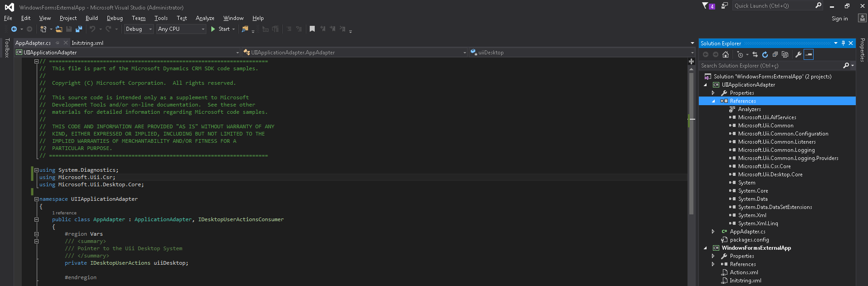Screen dimensions: 868x286
Task: Collapse the References node under UIIApplicationAdapter
Action: pyautogui.click(x=713, y=101)
